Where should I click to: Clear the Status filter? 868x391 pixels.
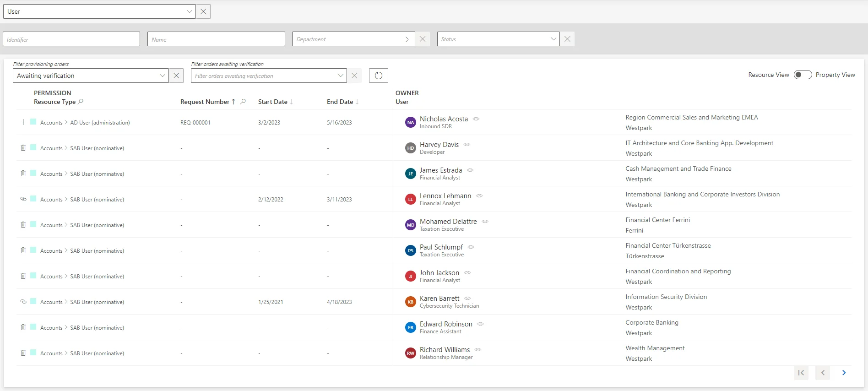(x=567, y=39)
